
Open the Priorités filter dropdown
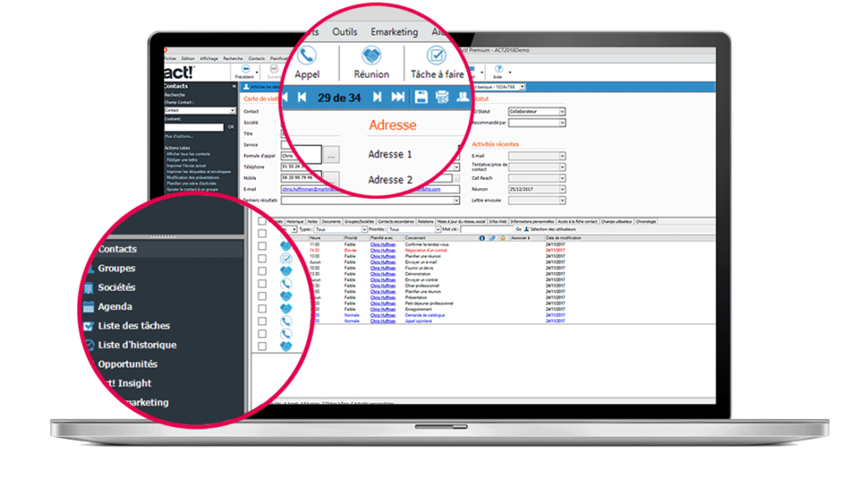[x=414, y=229]
